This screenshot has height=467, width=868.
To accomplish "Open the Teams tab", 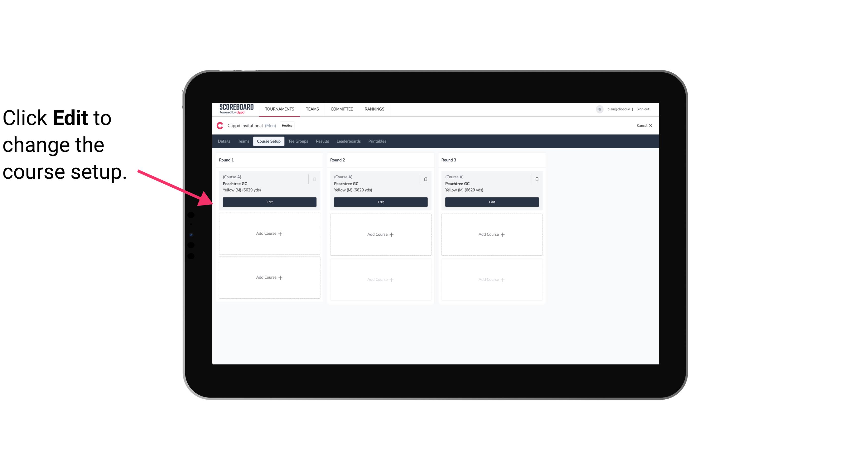I will pyautogui.click(x=243, y=141).
